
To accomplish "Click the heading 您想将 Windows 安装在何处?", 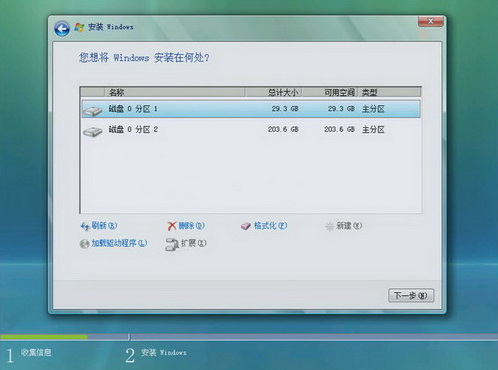I will click(x=144, y=58).
